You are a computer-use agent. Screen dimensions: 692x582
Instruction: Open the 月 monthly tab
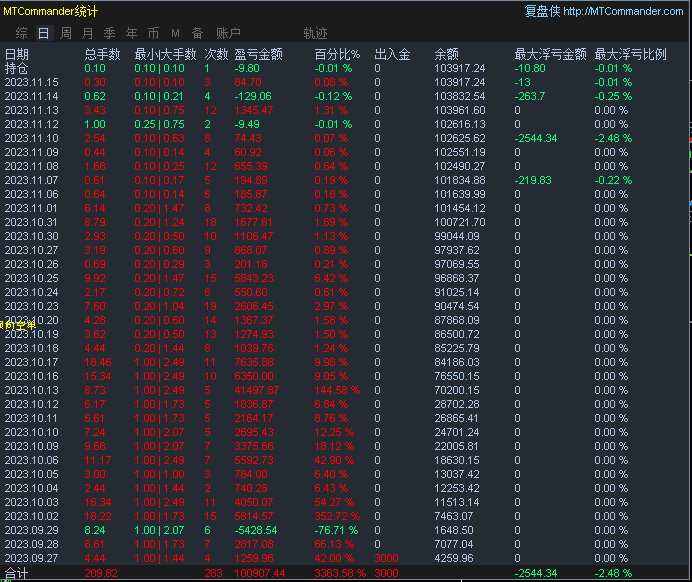click(x=87, y=33)
